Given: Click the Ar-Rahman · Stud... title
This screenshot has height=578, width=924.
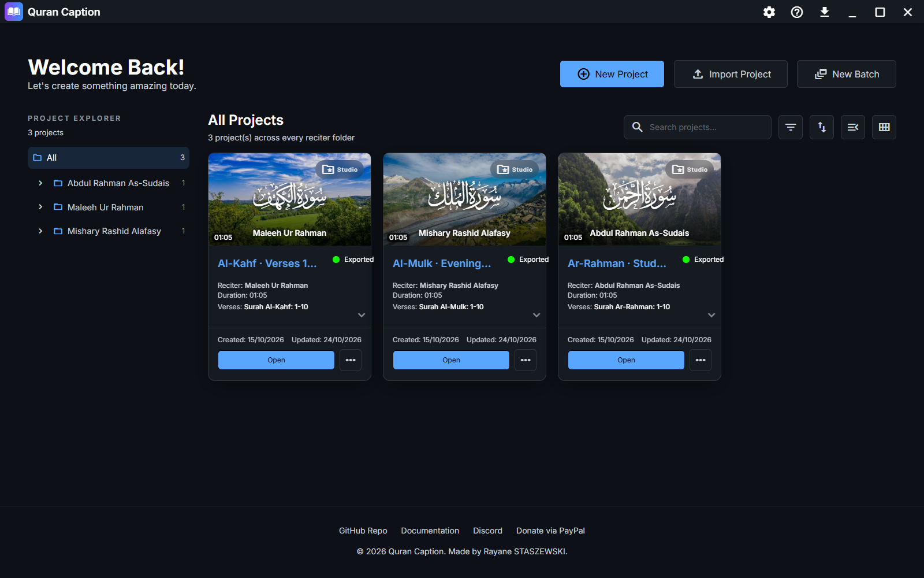Looking at the screenshot, I should pyautogui.click(x=617, y=264).
